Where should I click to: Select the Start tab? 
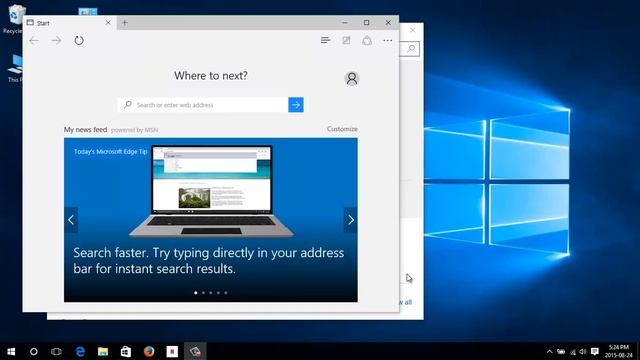coord(69,23)
